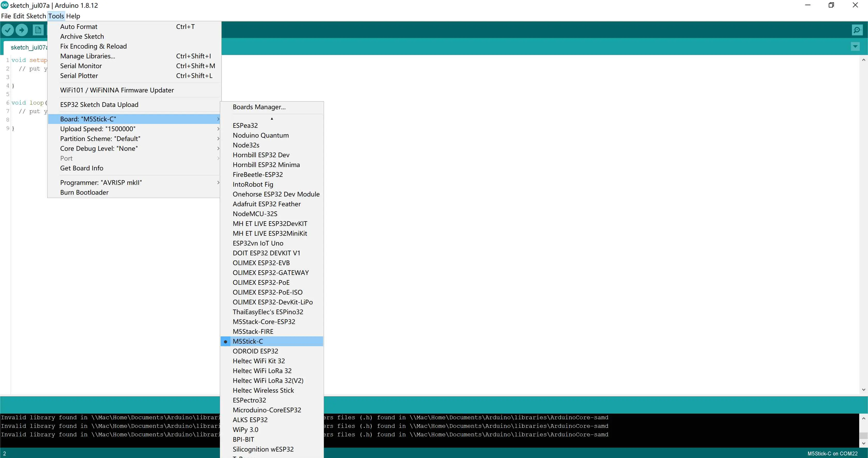Choose ThaiEasyElec's ESPino32

coord(272,312)
